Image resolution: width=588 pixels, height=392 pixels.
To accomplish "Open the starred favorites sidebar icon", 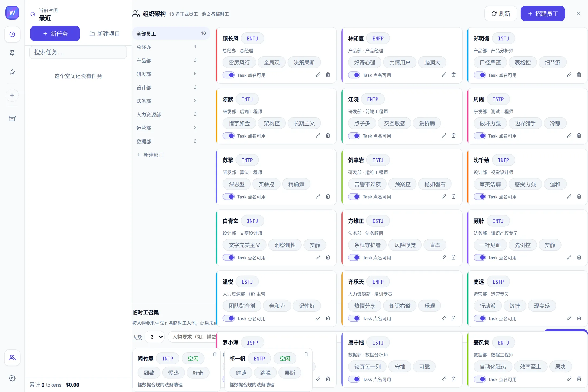I will pos(12,72).
